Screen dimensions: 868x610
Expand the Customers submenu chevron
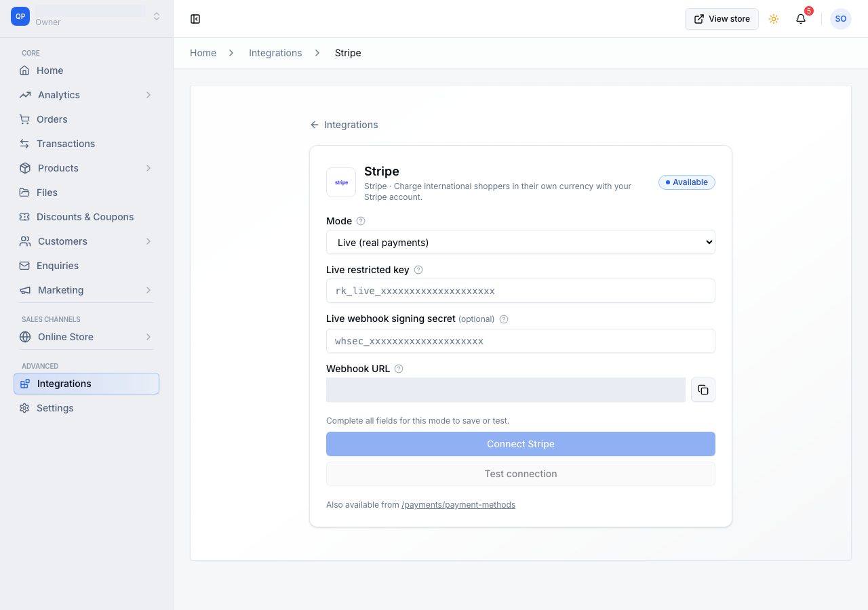(149, 241)
